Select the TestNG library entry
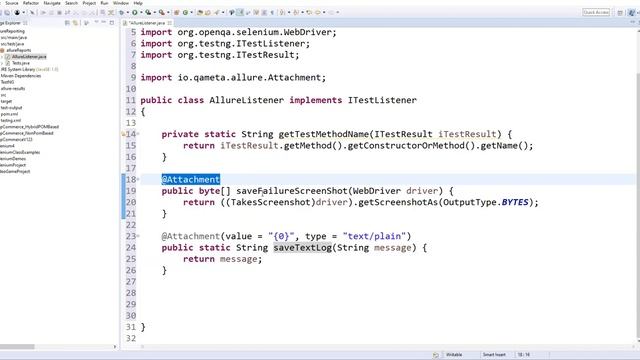This screenshot has width=640, height=360. (x=7, y=82)
